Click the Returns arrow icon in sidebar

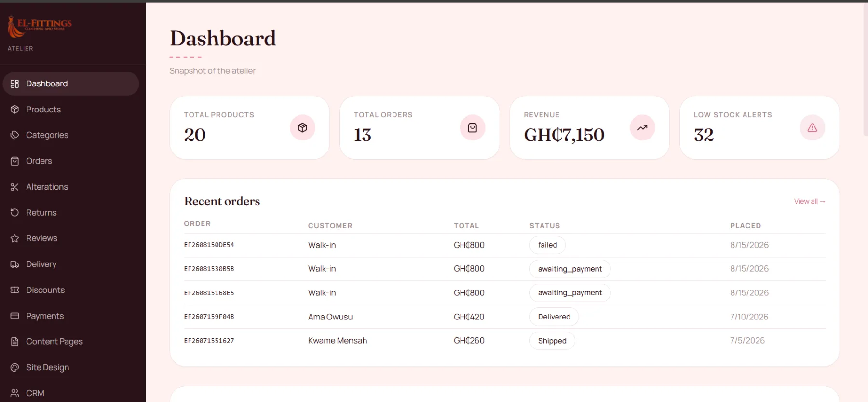[14, 213]
